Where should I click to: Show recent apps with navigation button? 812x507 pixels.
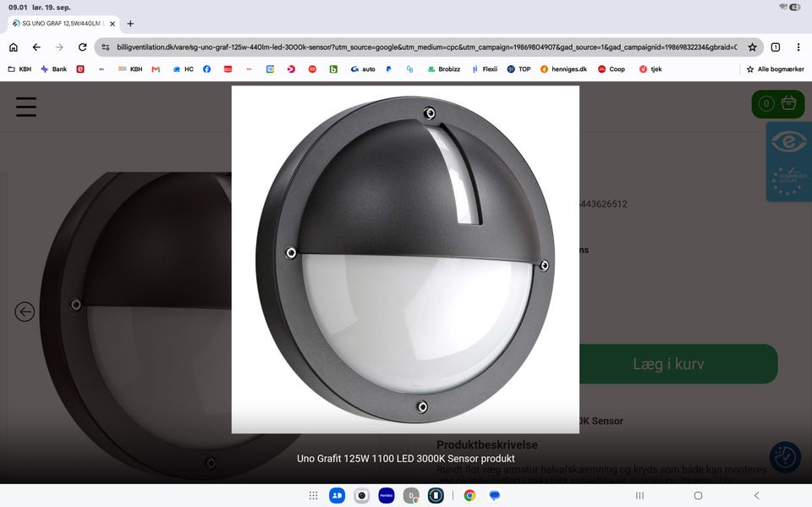(x=639, y=496)
